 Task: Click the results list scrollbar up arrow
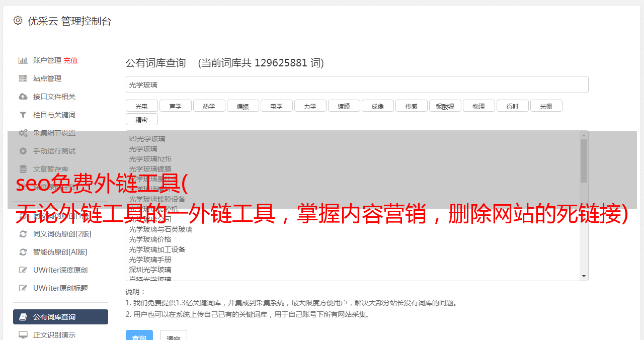(584, 135)
